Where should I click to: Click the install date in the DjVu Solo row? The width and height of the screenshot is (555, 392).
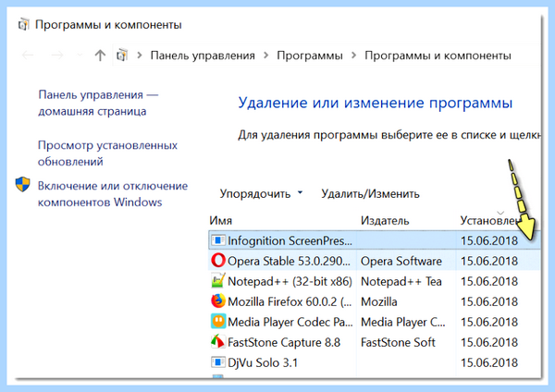click(489, 362)
